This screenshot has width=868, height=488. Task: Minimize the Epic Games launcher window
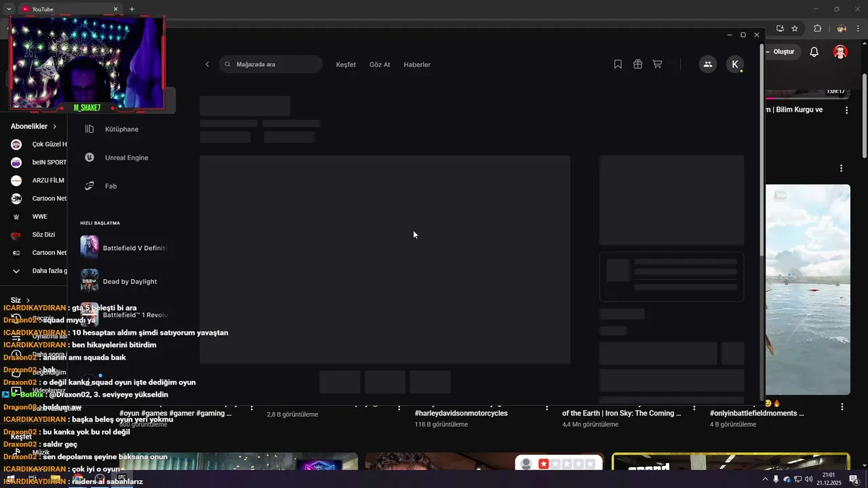tap(730, 35)
